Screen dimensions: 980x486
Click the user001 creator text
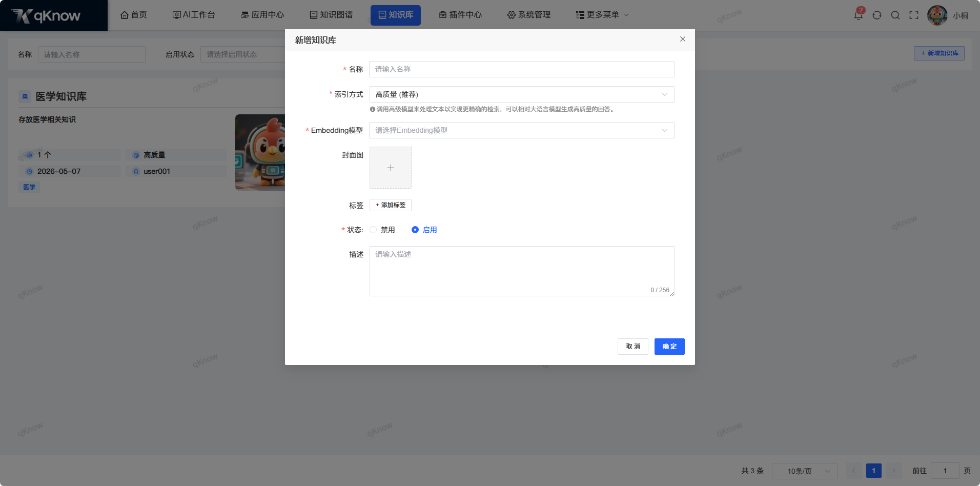(157, 171)
